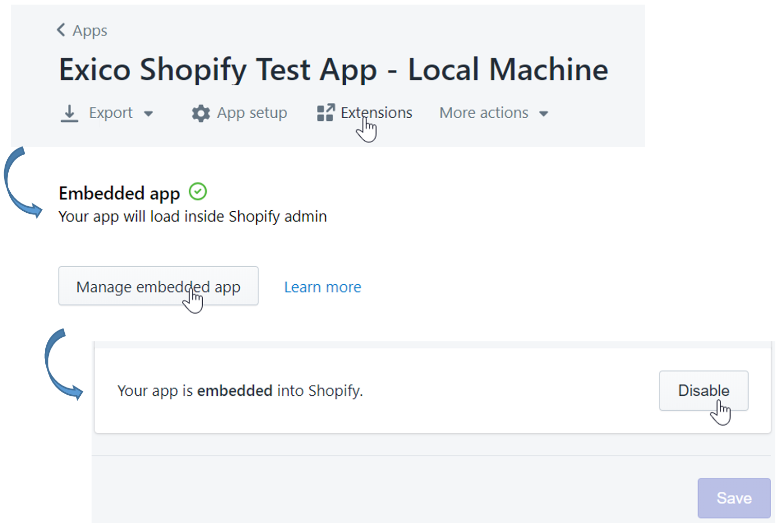782x532 pixels.
Task: Click the Save button
Action: [734, 498]
